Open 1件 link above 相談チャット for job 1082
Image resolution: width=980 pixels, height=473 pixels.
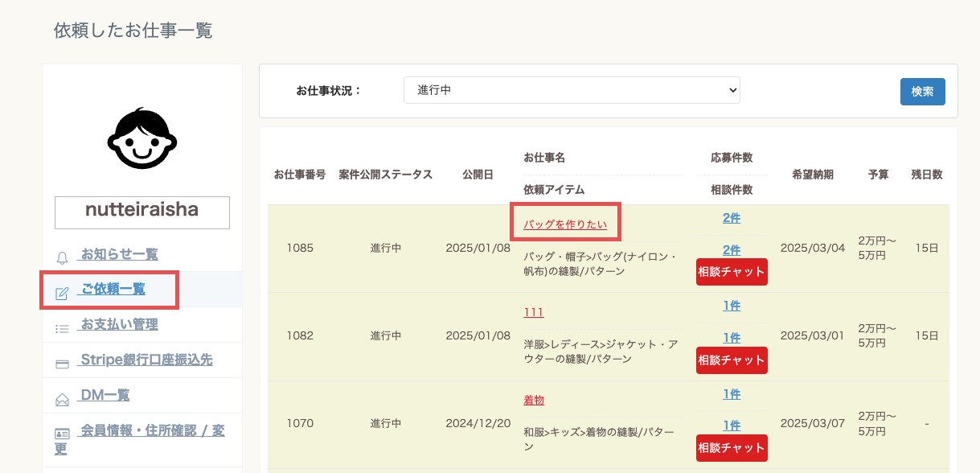pyautogui.click(x=732, y=338)
